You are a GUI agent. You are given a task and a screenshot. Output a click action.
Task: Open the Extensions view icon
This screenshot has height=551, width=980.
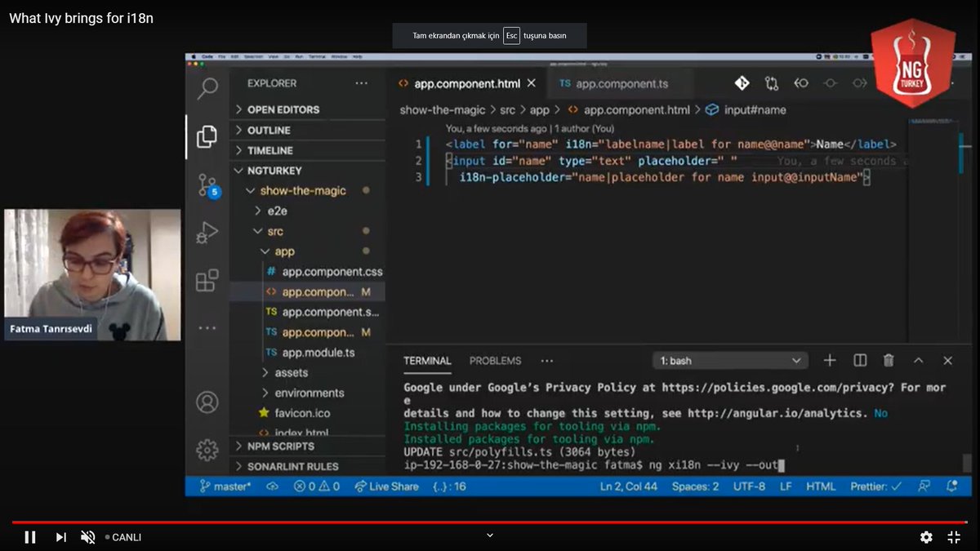(207, 281)
